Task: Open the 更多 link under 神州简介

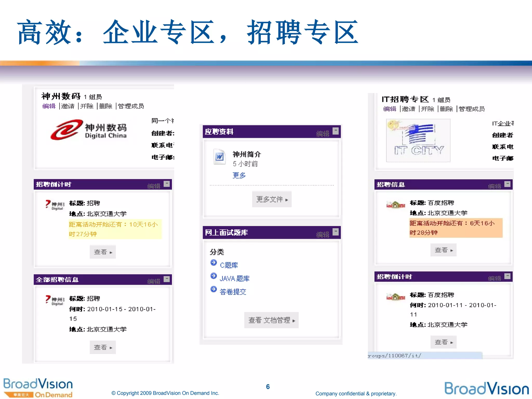Action: click(239, 175)
